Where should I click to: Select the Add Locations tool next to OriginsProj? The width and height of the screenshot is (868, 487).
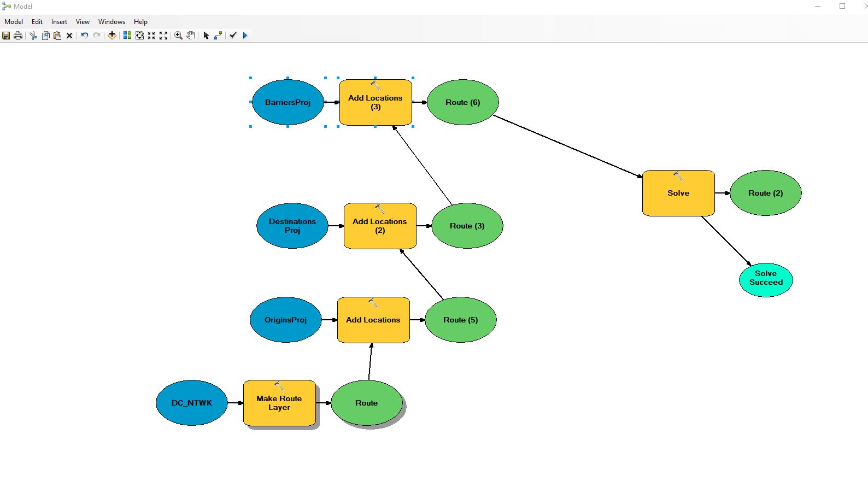click(373, 320)
